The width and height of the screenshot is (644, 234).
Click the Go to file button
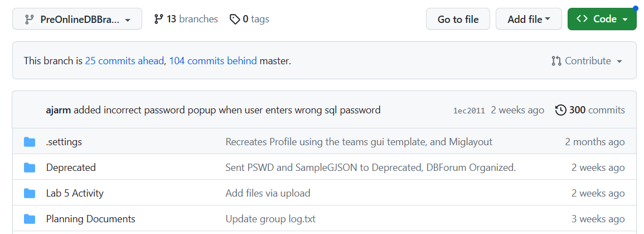(x=458, y=19)
